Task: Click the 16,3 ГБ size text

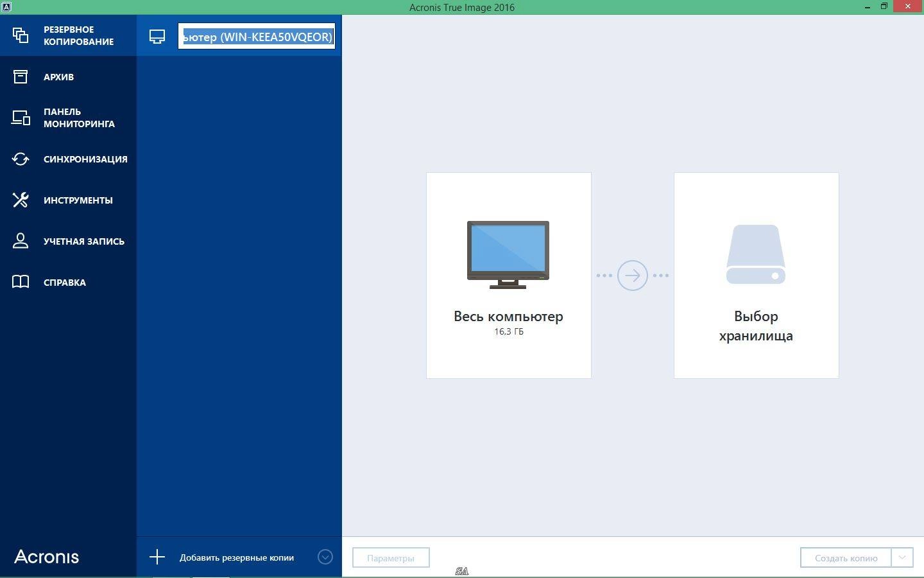Action: pyautogui.click(x=509, y=331)
